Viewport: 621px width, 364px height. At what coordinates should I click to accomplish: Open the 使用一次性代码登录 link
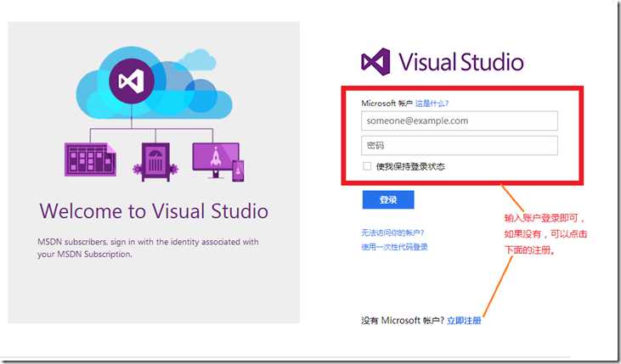pyautogui.click(x=394, y=247)
